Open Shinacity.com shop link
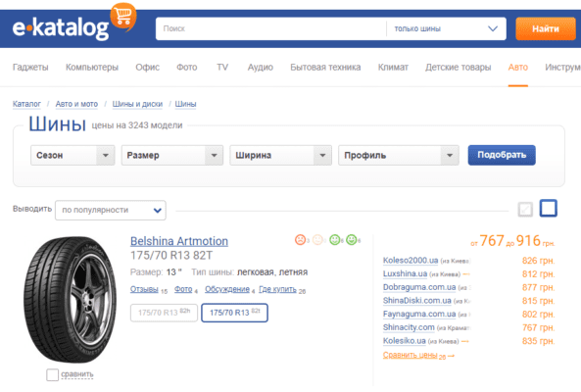 [x=409, y=327]
